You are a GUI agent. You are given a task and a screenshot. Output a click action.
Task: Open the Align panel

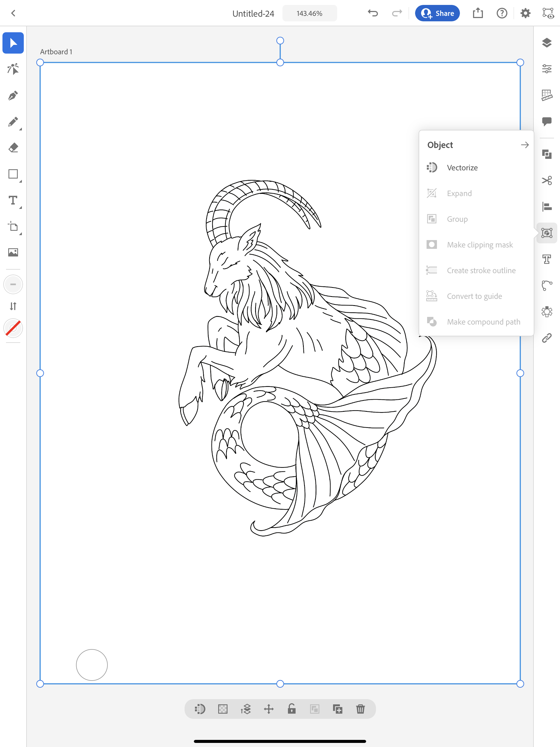coord(547,206)
